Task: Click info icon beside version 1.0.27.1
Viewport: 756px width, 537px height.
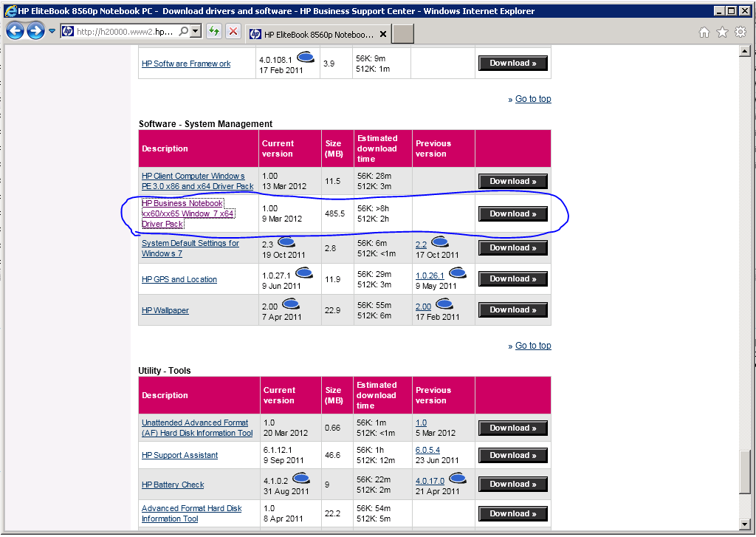Action: [x=304, y=273]
